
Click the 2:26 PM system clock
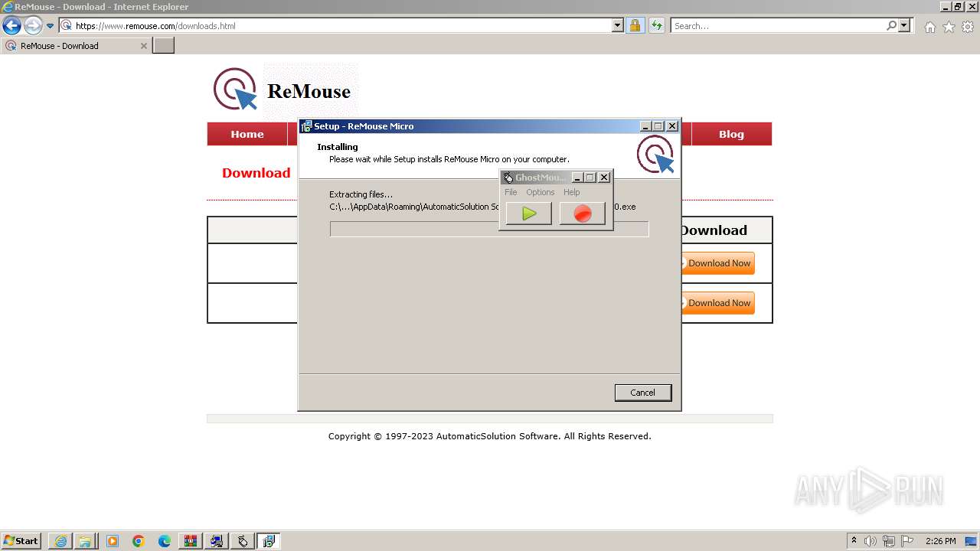coord(940,541)
